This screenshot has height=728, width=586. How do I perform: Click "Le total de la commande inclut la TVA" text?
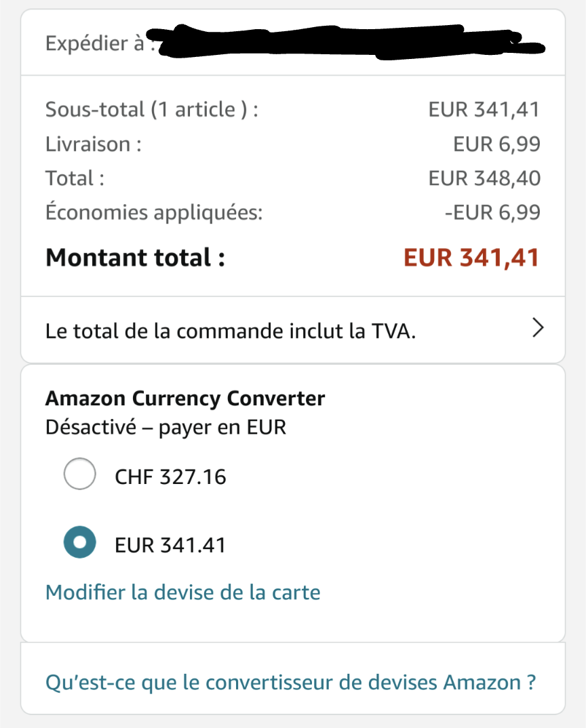(x=231, y=331)
